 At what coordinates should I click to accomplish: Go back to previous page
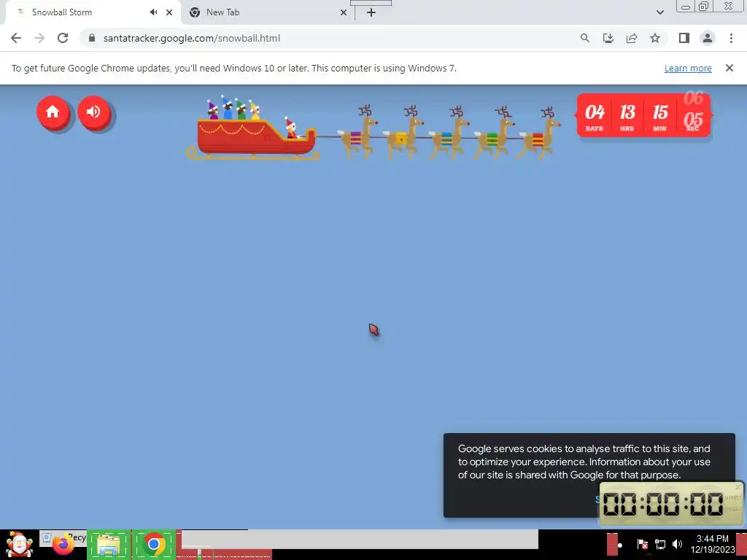click(16, 38)
